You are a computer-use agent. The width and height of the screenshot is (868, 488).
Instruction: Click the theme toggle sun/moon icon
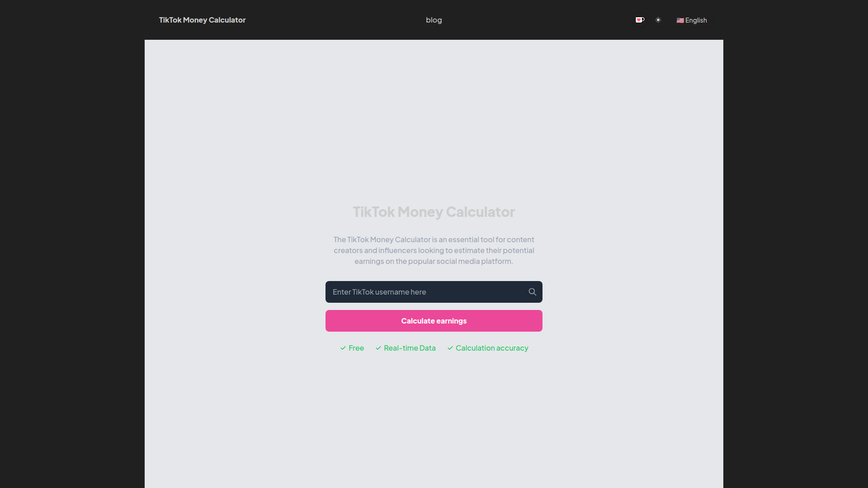[658, 20]
